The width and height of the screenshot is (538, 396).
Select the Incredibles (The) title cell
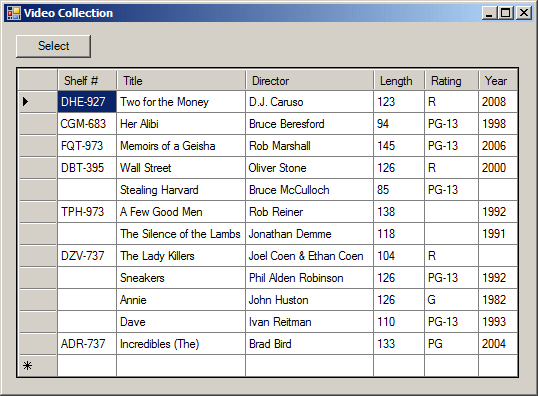coord(181,344)
